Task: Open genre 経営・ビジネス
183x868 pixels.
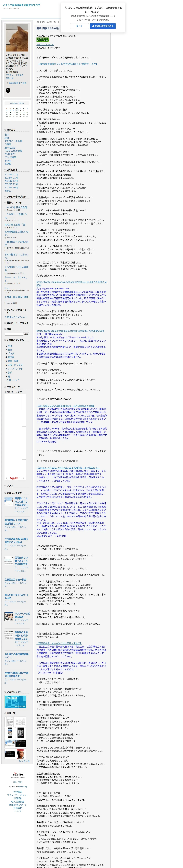Action: [15, 365]
